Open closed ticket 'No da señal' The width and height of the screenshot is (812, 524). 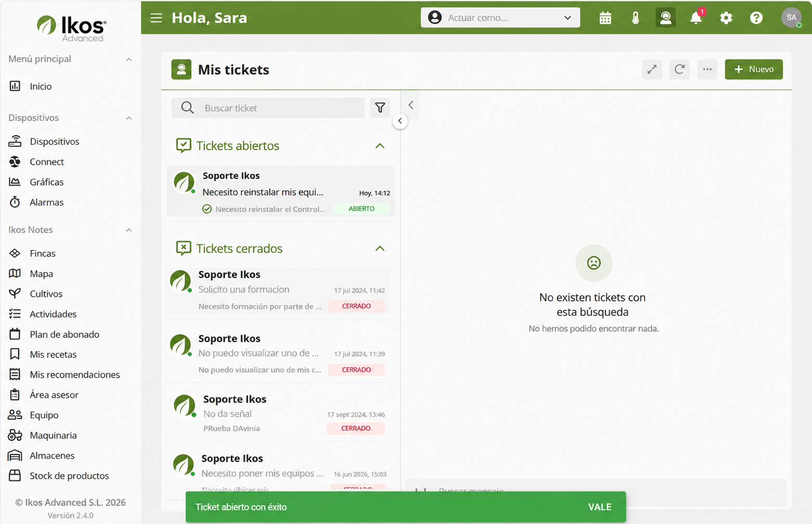[277, 414]
